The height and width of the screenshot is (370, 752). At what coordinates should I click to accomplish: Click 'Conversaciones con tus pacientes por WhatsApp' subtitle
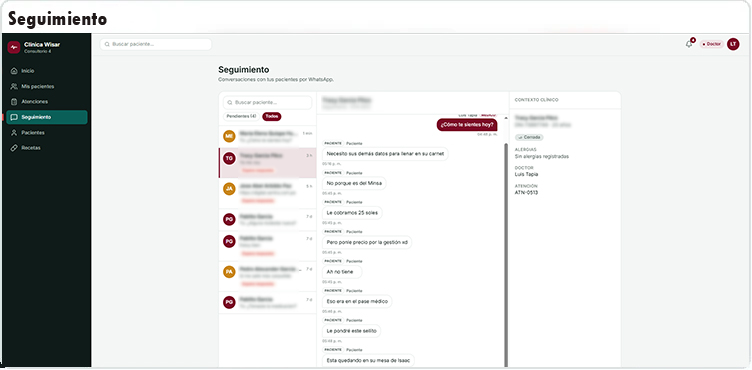pos(276,80)
